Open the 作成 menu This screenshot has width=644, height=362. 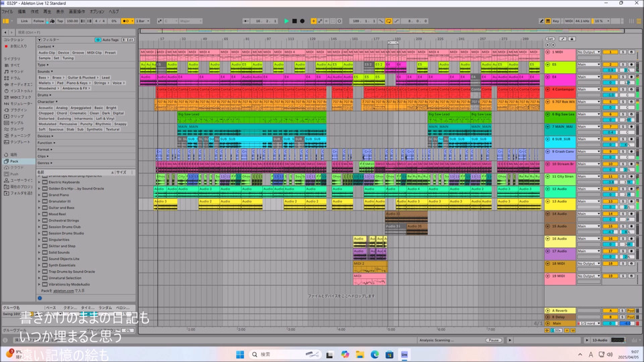coord(35,11)
